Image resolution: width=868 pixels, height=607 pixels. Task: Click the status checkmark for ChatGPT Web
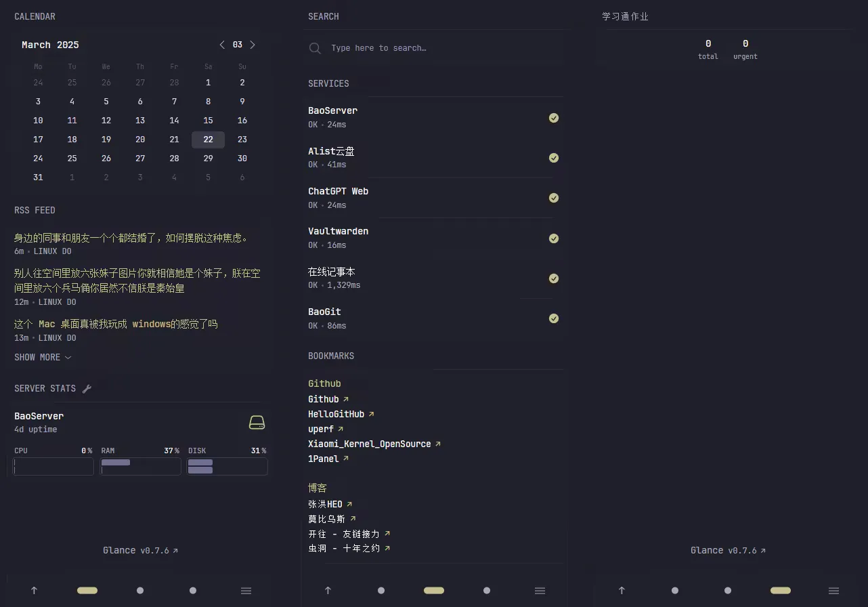(x=554, y=198)
